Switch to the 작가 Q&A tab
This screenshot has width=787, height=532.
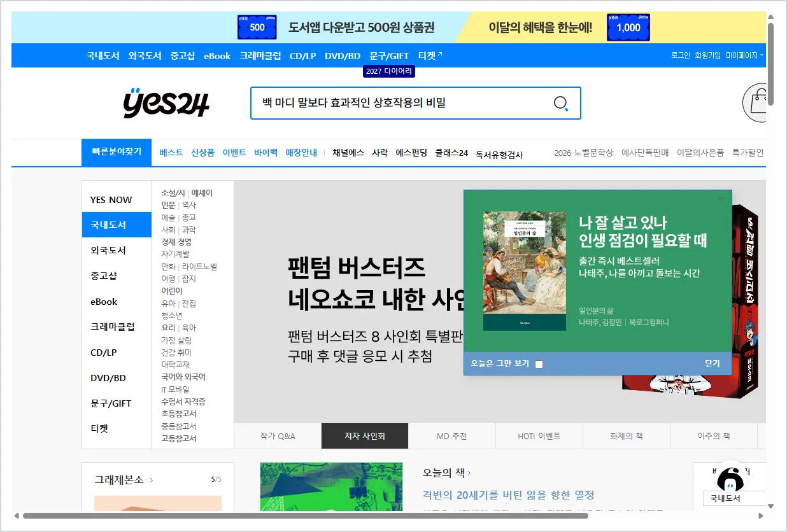coord(278,436)
